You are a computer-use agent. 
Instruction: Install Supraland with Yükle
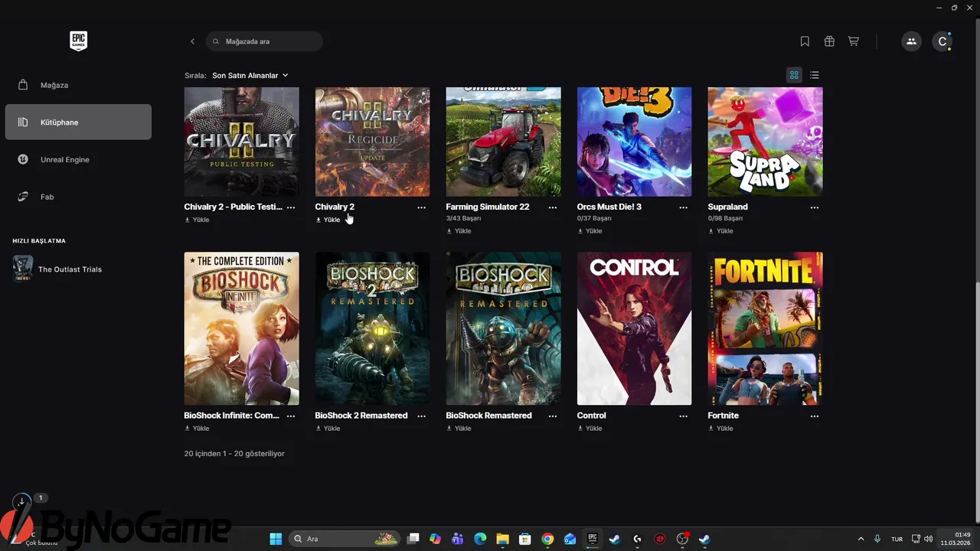[720, 230]
